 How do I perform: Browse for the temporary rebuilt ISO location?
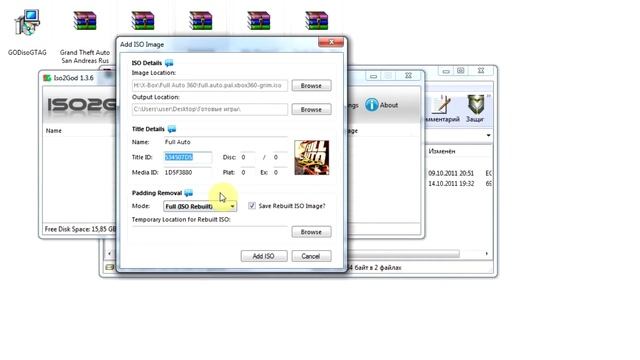(x=311, y=232)
